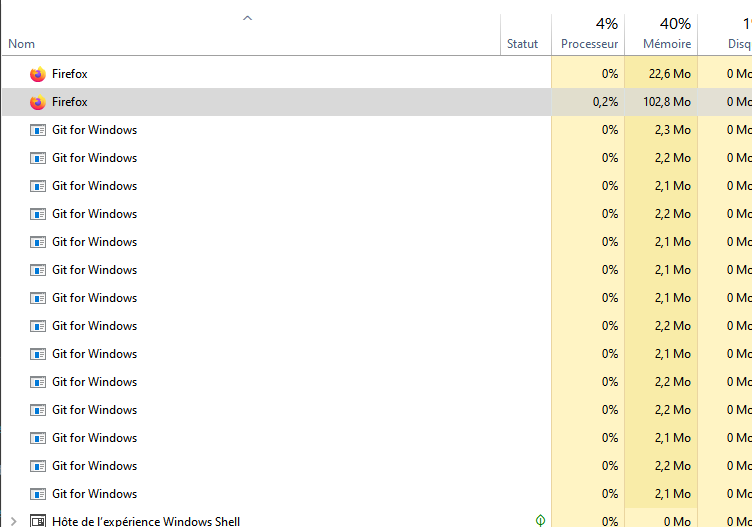Sort processes by the Nom column

coord(22,44)
